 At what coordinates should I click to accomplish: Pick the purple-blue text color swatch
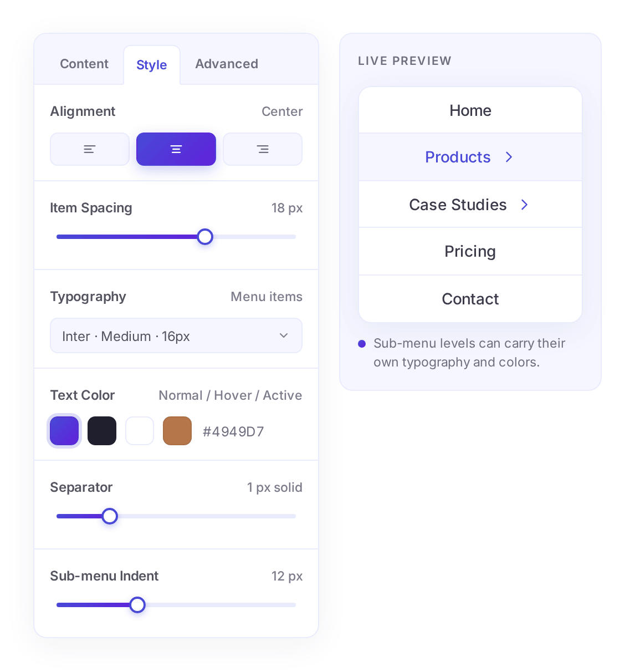point(65,431)
